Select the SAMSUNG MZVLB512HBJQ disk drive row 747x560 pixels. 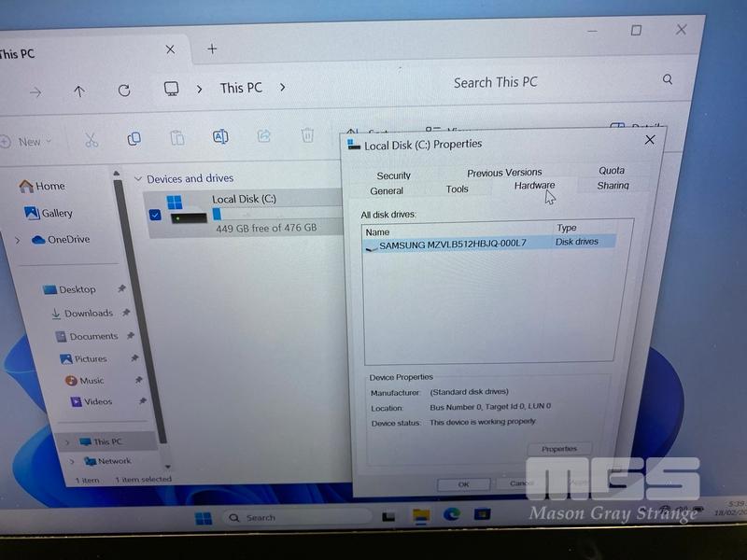453,244
